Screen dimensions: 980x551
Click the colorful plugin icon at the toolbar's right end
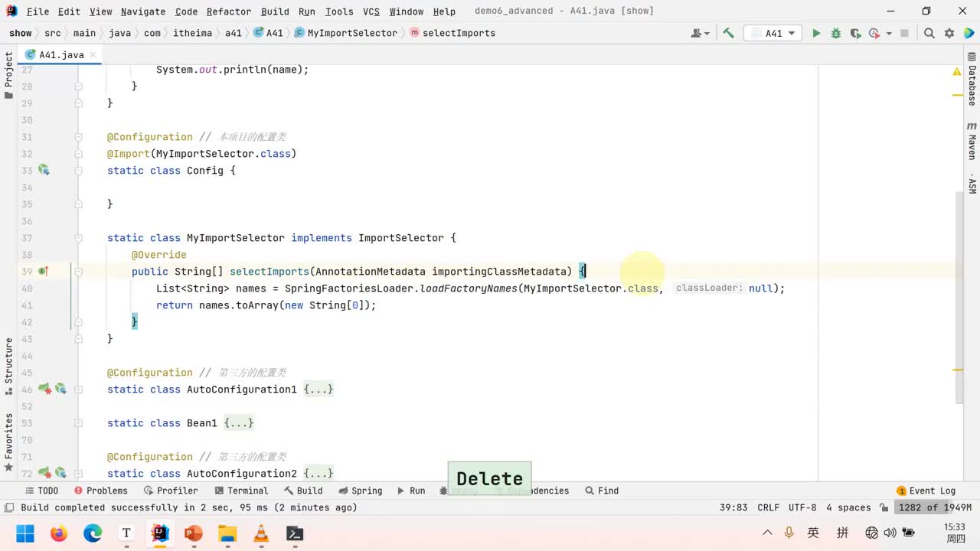click(x=969, y=33)
